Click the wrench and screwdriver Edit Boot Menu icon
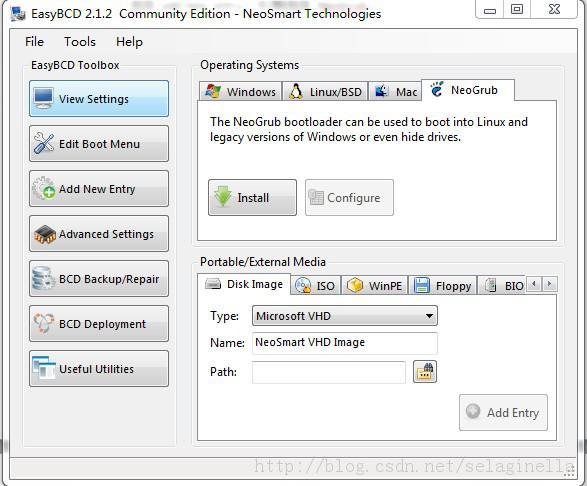Screen dimensions: 587x486 point(43,143)
